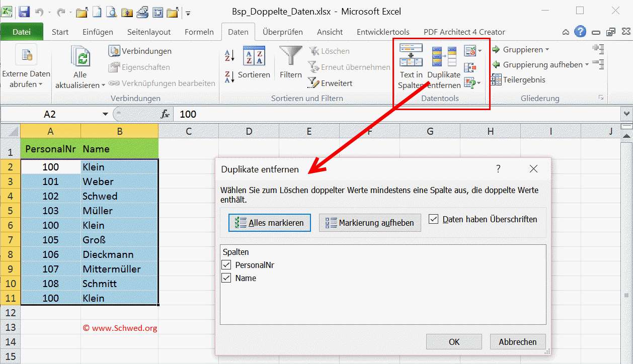
Task: Select the PersonalNr header cell A1
Action: pyautogui.click(x=50, y=149)
